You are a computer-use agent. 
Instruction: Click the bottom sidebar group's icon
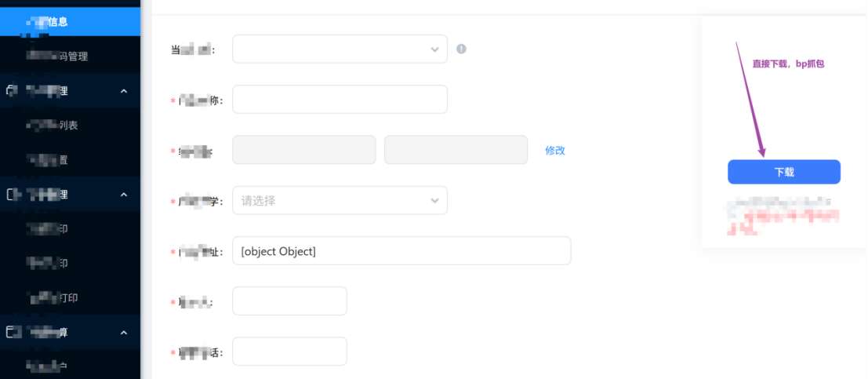[11, 333]
